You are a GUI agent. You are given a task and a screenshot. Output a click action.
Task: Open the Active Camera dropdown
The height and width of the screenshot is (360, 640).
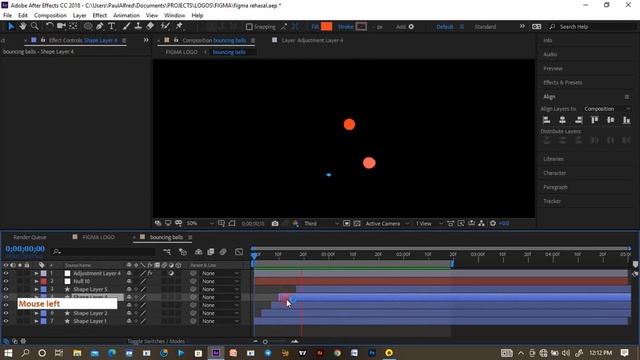[x=387, y=224]
